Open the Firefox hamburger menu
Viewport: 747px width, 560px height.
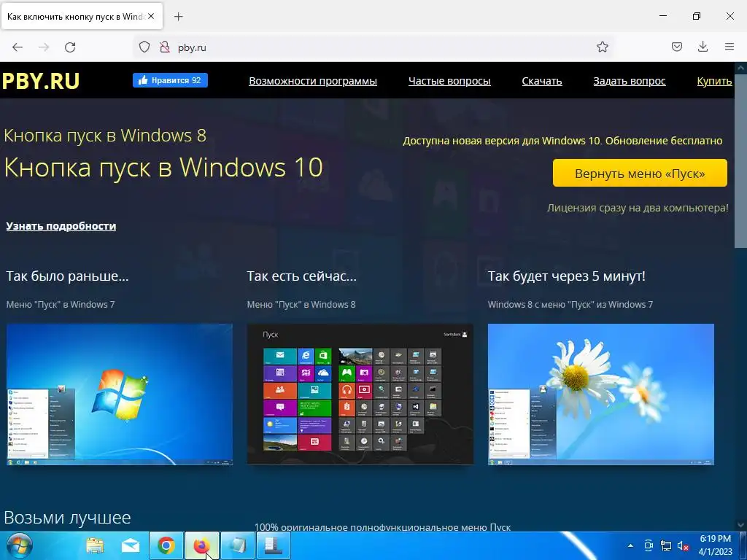coord(729,47)
